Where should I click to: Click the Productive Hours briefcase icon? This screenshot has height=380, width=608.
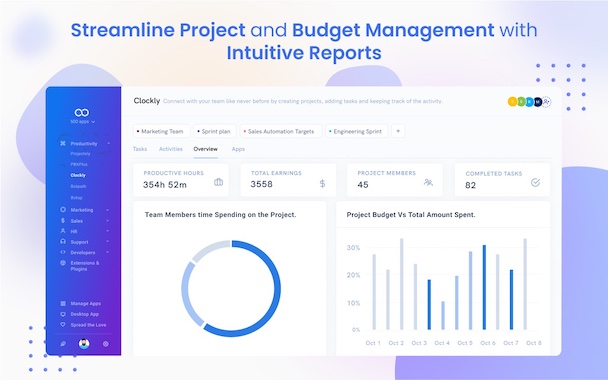[218, 182]
